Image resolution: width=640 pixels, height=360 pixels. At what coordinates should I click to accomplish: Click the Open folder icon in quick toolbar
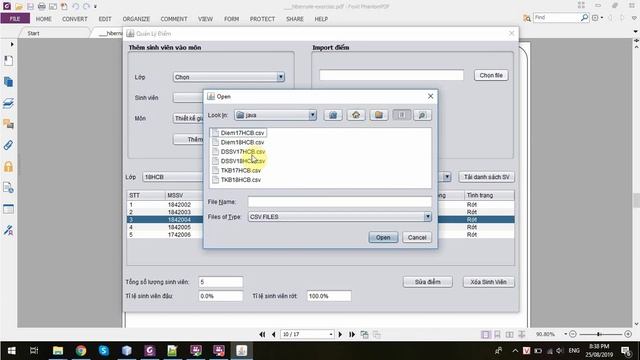[x=19, y=7]
